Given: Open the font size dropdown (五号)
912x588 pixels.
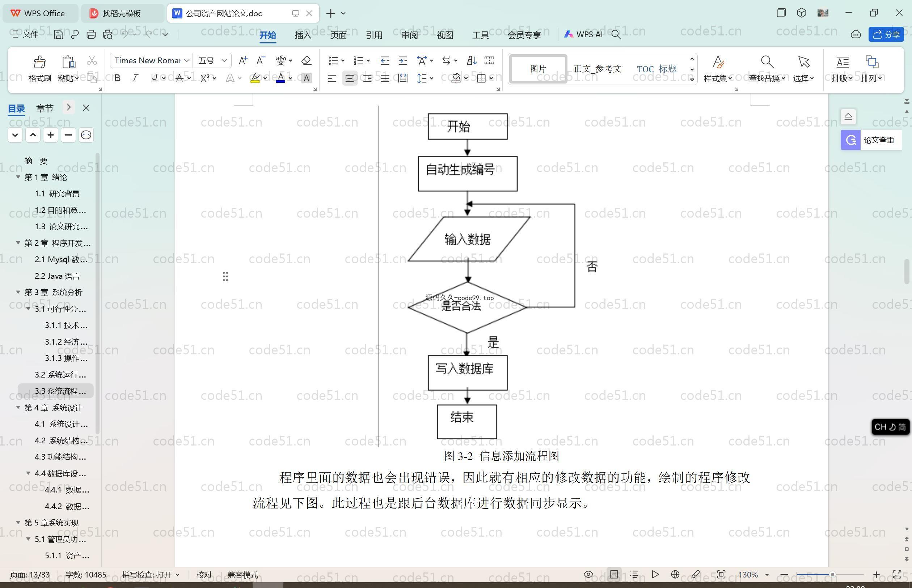Looking at the screenshot, I should tap(224, 60).
